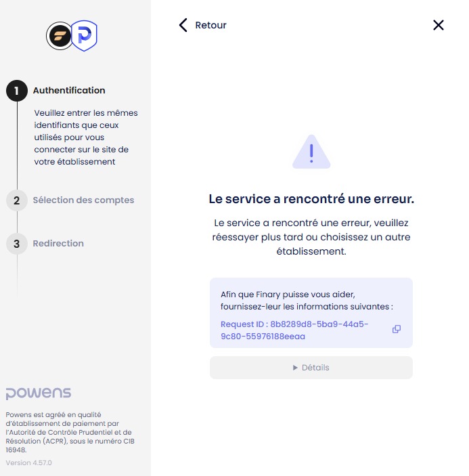Select the Sélection des comptes step
469x476 pixels.
pyautogui.click(x=83, y=200)
